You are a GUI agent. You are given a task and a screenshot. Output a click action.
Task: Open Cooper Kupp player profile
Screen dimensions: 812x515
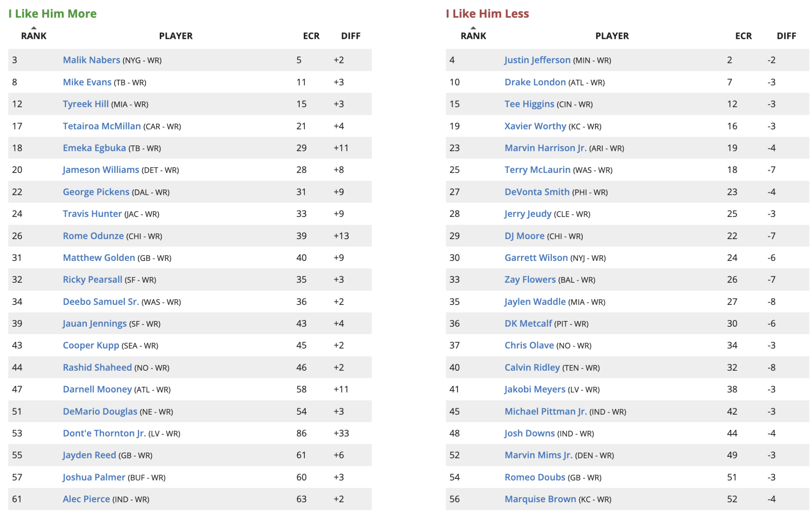(91, 345)
